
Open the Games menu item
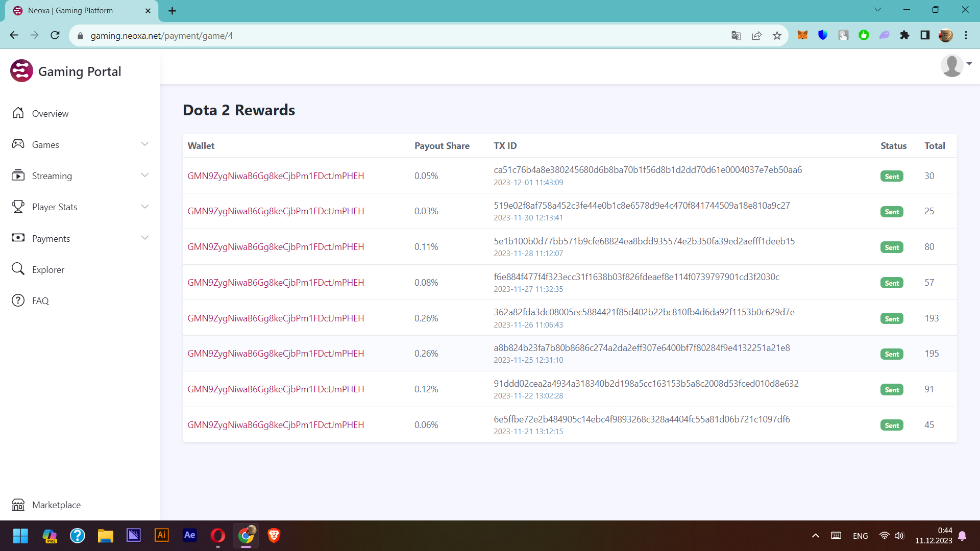45,145
